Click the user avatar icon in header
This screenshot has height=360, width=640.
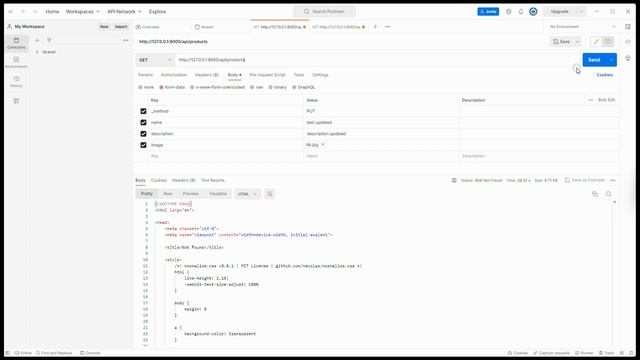(x=533, y=12)
